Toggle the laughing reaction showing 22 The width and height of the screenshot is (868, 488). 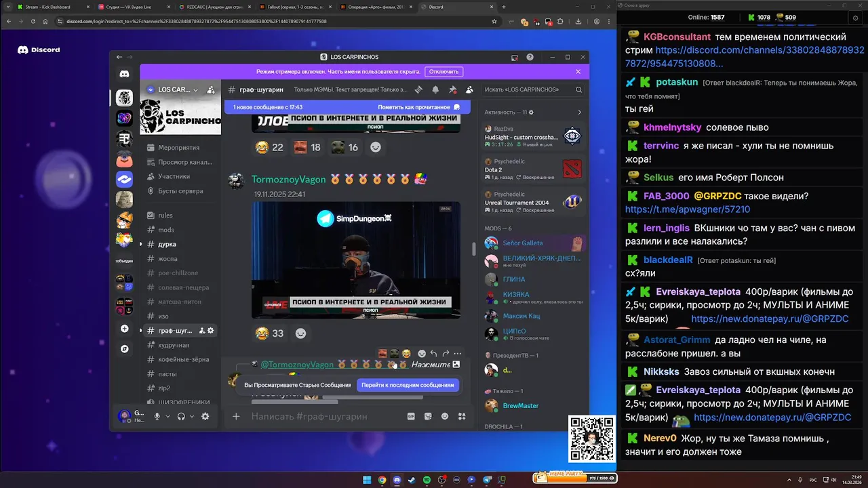(269, 147)
